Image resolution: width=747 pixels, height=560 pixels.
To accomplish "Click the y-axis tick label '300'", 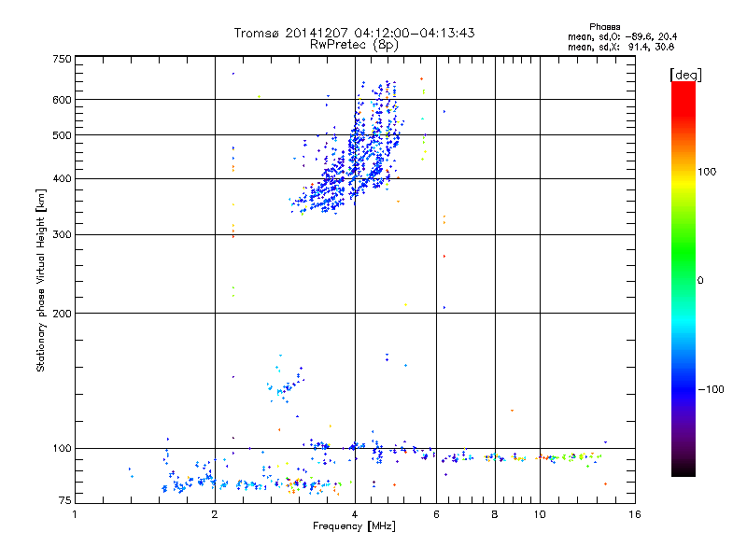I will [62, 234].
